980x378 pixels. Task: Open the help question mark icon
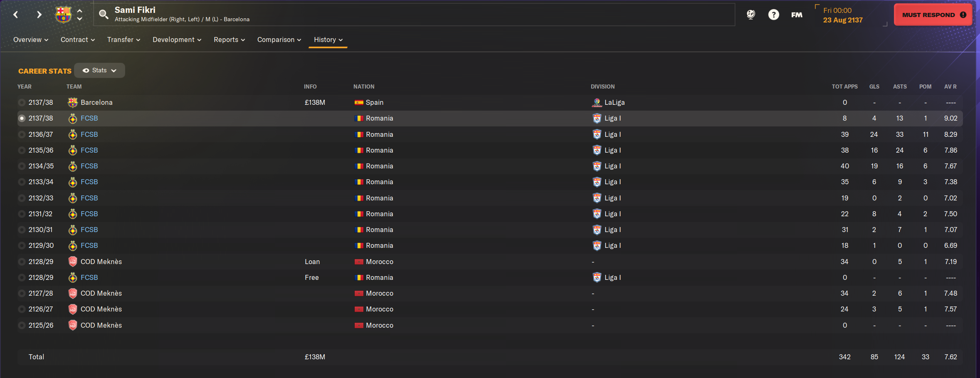(773, 15)
